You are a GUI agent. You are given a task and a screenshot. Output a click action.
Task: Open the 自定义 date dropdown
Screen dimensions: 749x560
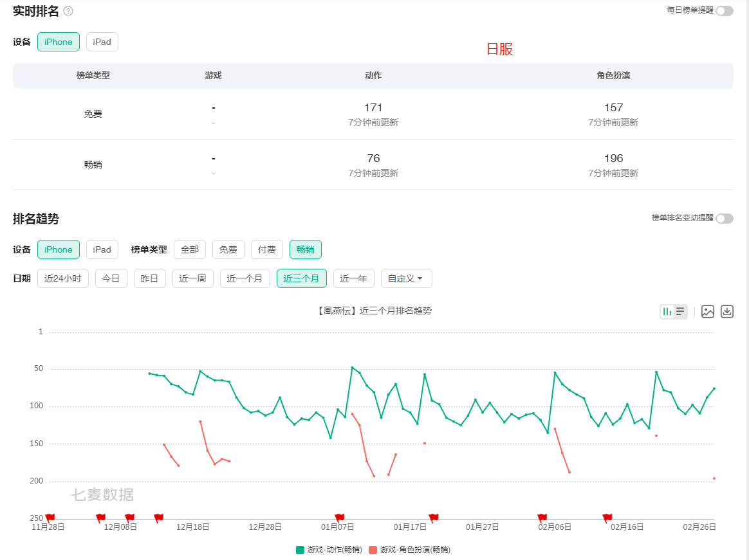click(407, 278)
